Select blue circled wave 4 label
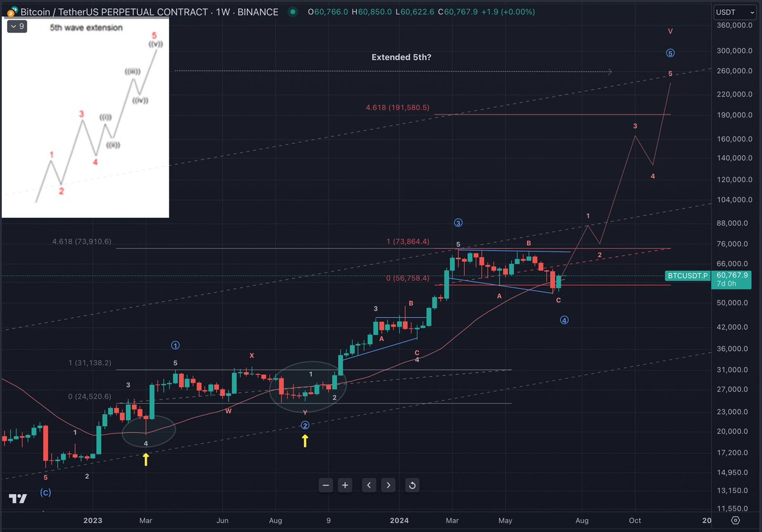The image size is (762, 532). [x=564, y=320]
